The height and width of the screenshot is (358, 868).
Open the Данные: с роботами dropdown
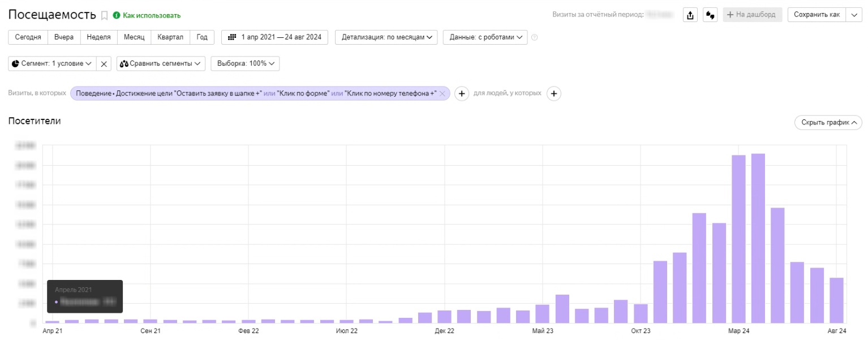[485, 37]
